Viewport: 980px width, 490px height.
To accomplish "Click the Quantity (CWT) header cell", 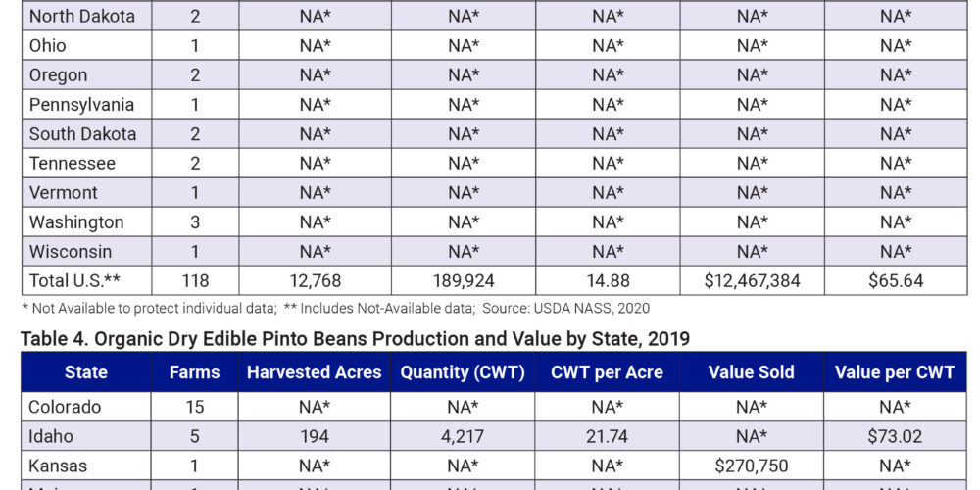I will pyautogui.click(x=464, y=372).
